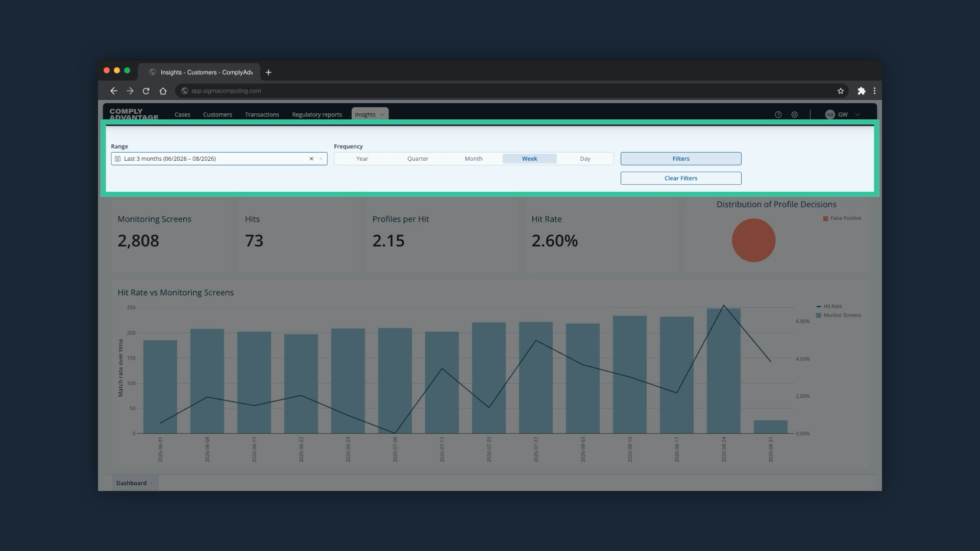Open the settings gear icon
Image resolution: width=980 pixels, height=551 pixels.
click(795, 115)
